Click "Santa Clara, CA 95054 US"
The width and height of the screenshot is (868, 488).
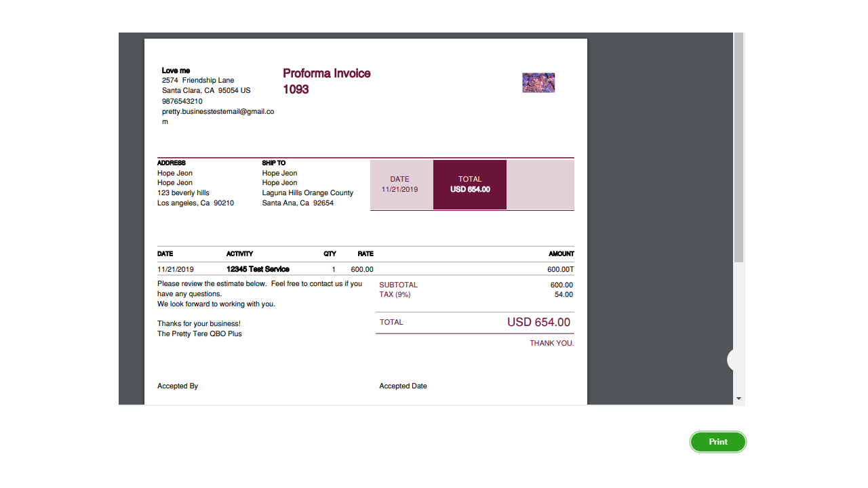pyautogui.click(x=206, y=90)
